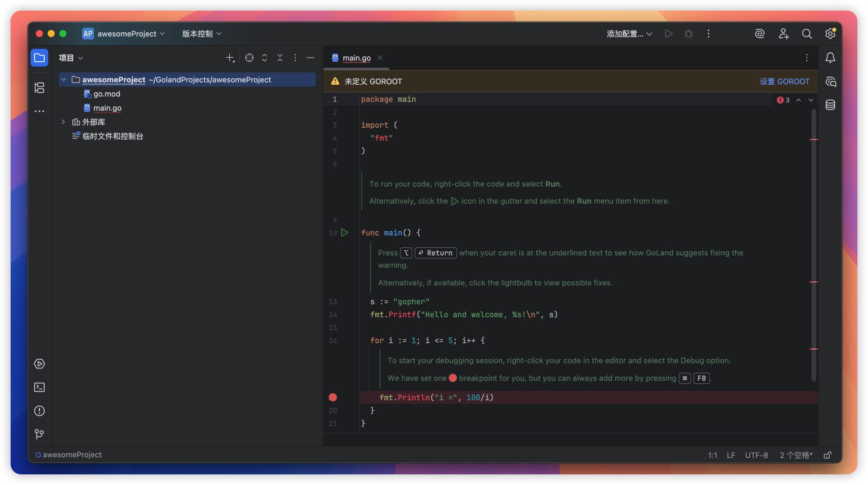Open the Git version control tool window
Image resolution: width=868 pixels, height=485 pixels.
click(39, 434)
